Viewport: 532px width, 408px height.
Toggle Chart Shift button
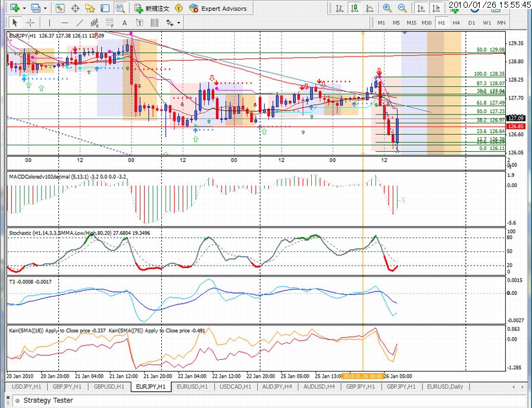[436, 8]
